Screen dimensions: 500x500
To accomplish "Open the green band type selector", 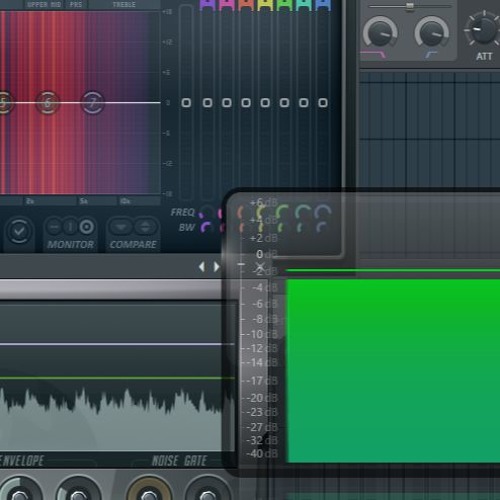I will tap(284, 5).
